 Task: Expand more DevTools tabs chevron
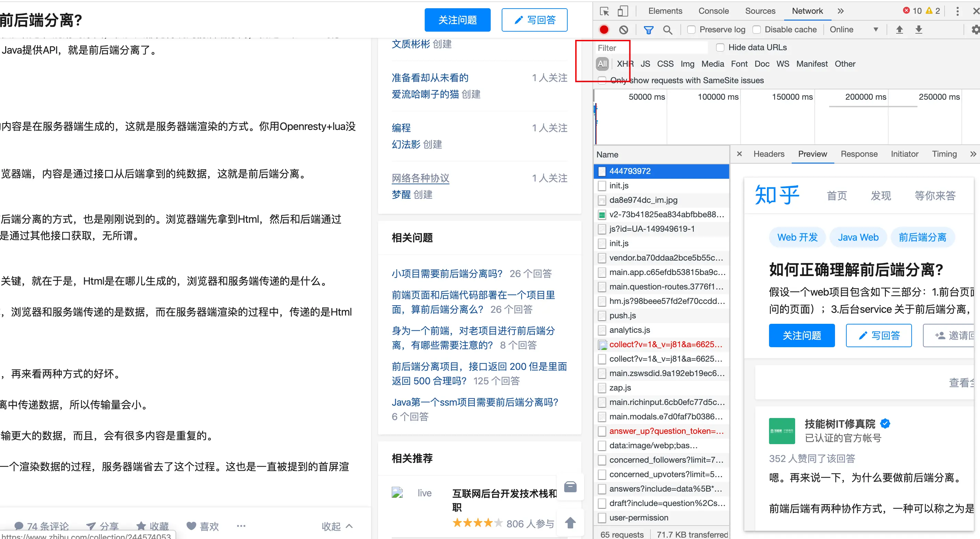[x=841, y=11]
